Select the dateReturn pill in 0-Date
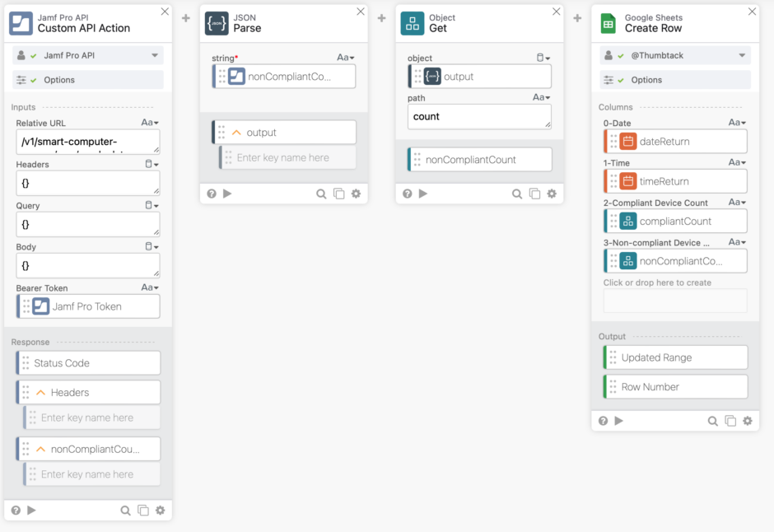This screenshot has width=774, height=532. (675, 142)
